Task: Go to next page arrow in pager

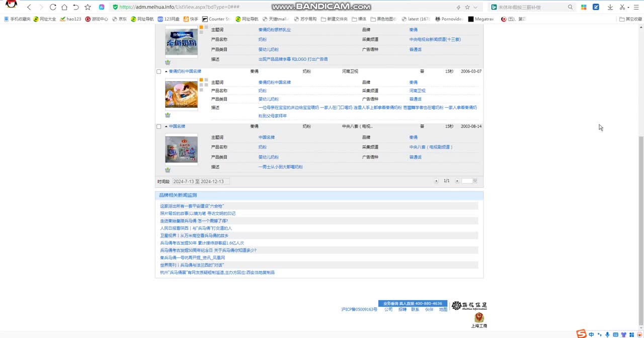Action: (x=457, y=181)
